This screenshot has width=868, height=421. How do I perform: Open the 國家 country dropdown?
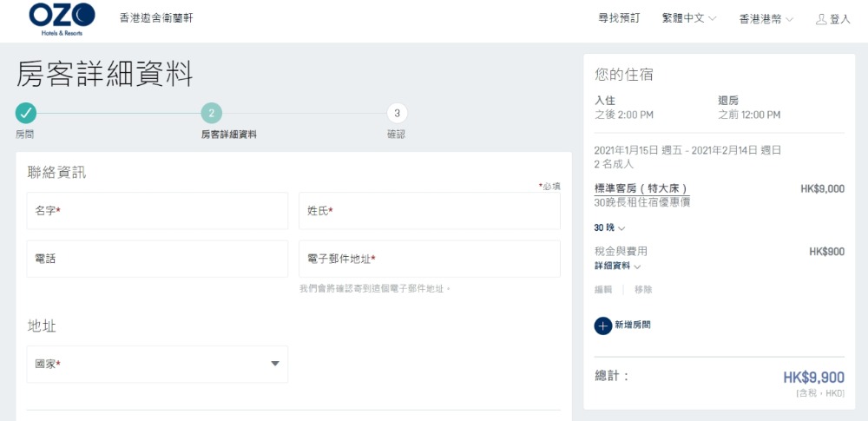[157, 364]
